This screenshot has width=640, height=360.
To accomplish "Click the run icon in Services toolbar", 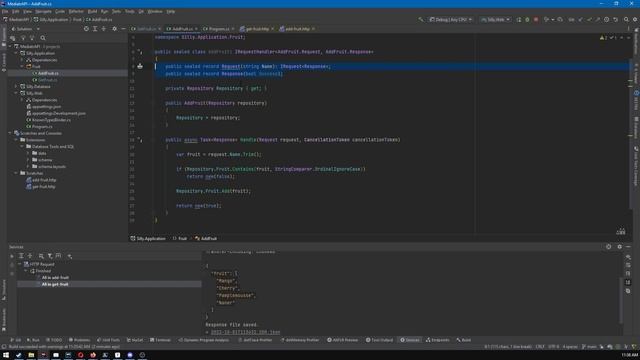I will (x=12, y=256).
